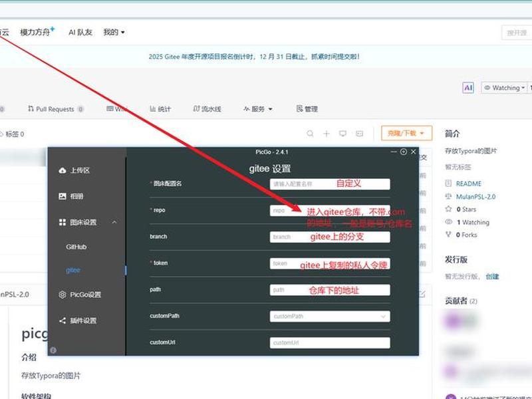
Task: Focus the branch input field
Action: tap(330, 237)
